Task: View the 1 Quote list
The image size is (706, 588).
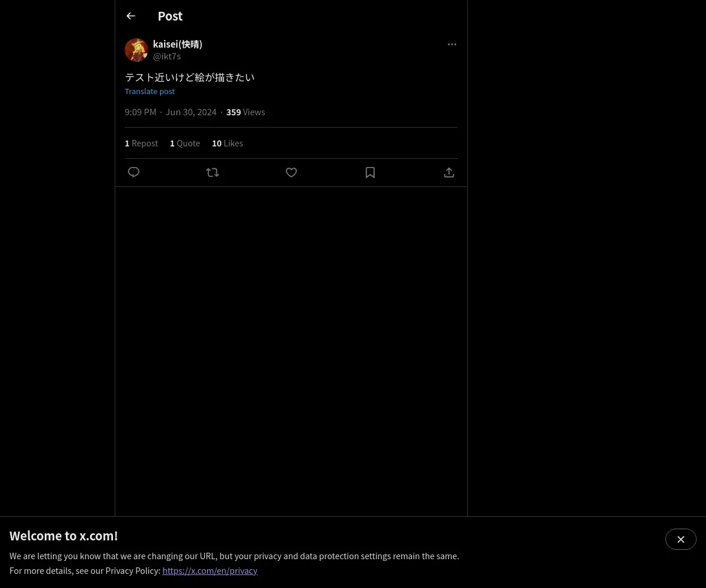Action: click(185, 143)
